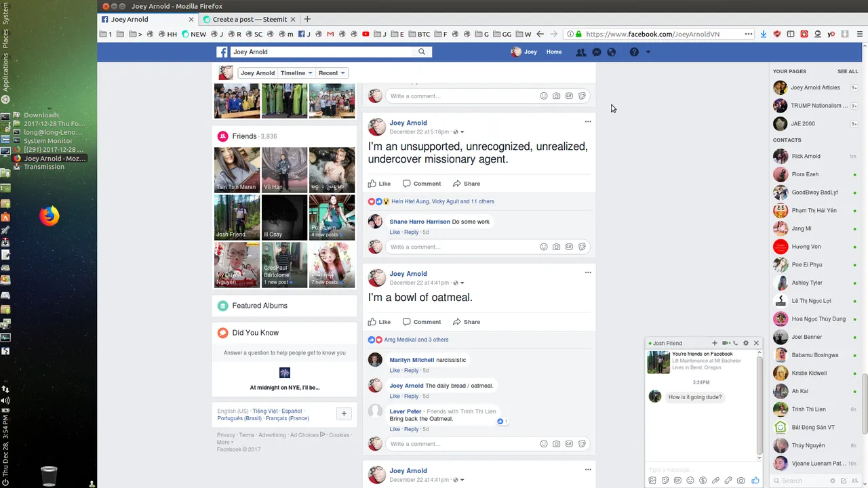This screenshot has width=868, height=488.
Task: Share the oatmeal post
Action: pos(467,322)
